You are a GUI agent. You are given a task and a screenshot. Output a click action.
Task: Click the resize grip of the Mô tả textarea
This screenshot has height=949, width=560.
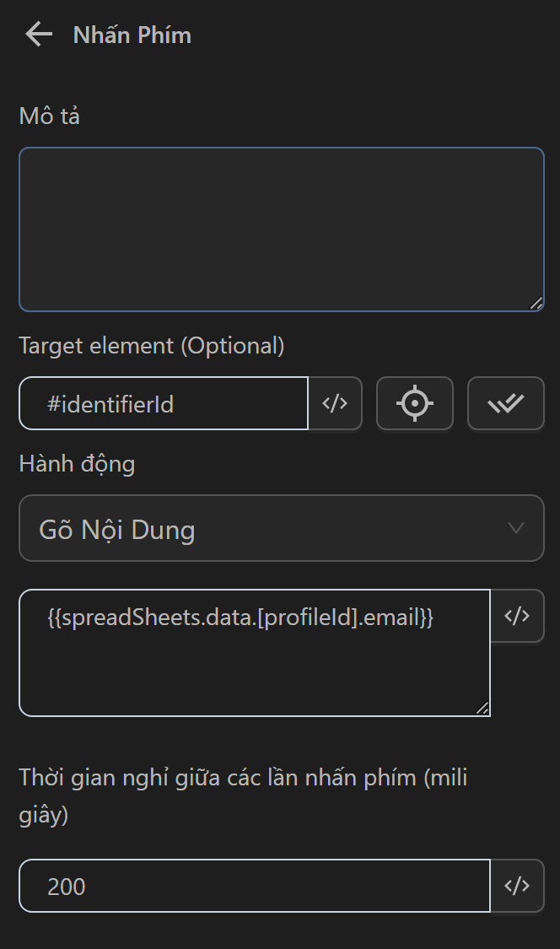pos(536,304)
